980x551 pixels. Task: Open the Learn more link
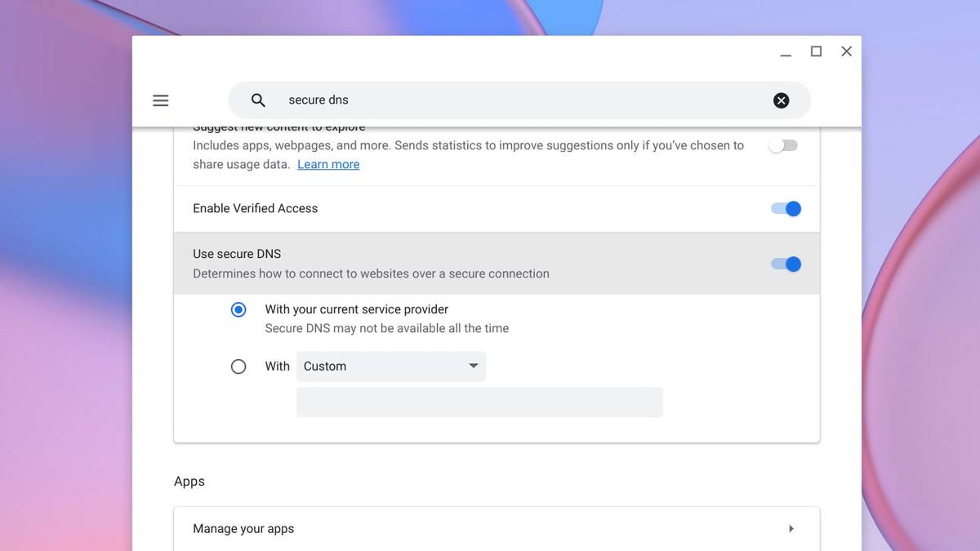[x=328, y=164]
